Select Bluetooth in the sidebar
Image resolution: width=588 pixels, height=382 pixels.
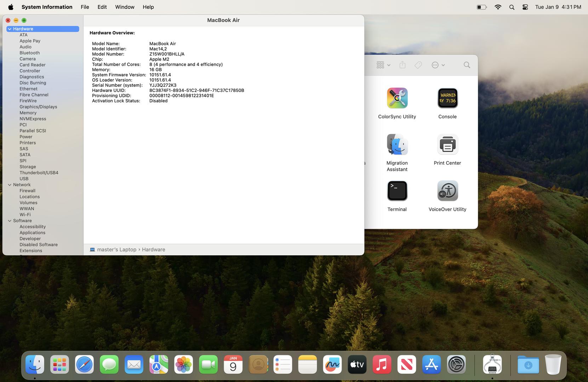pos(30,53)
